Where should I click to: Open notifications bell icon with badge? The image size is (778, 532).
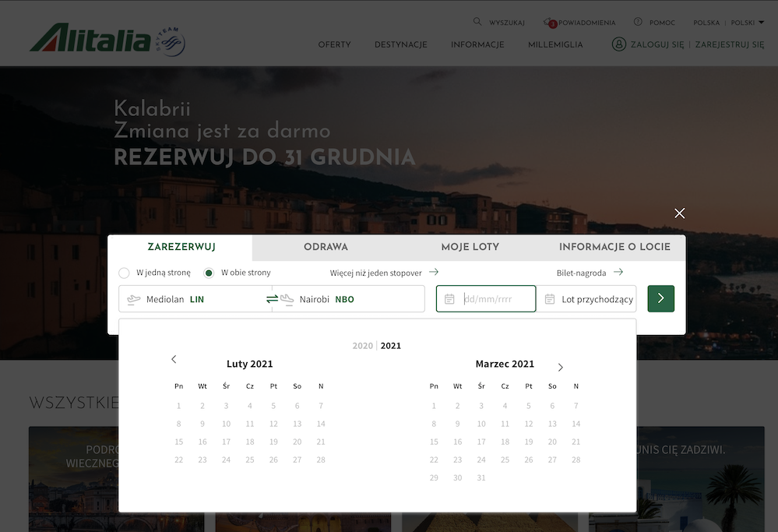(x=550, y=23)
